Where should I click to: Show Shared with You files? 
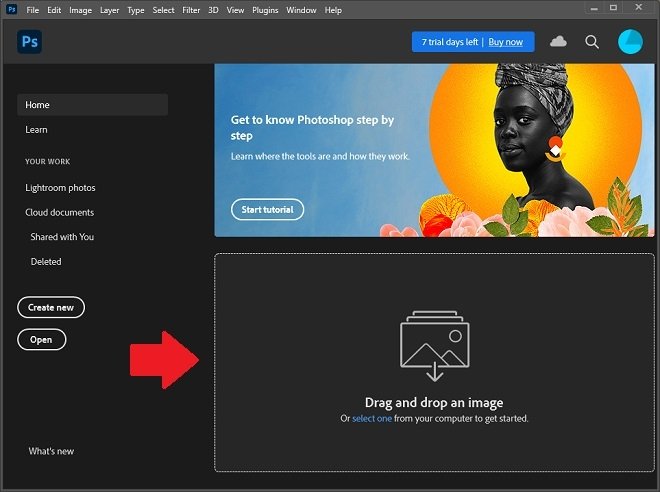pos(62,237)
